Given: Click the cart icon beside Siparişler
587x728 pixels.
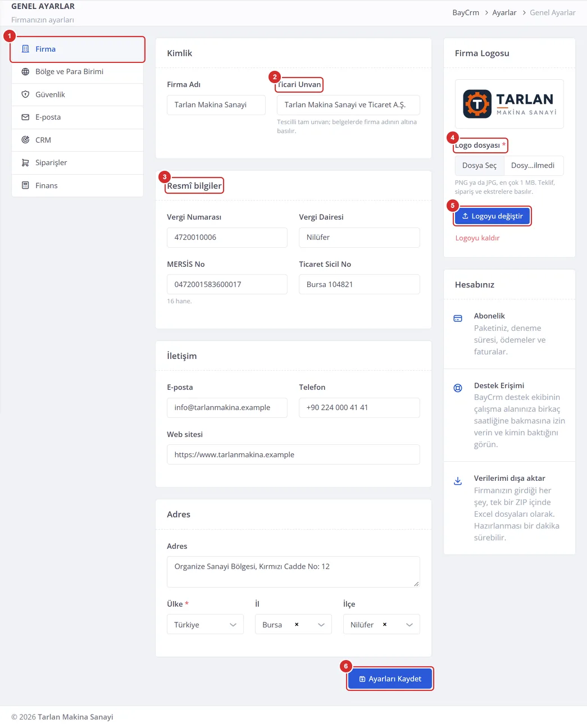Looking at the screenshot, I should click(25, 163).
